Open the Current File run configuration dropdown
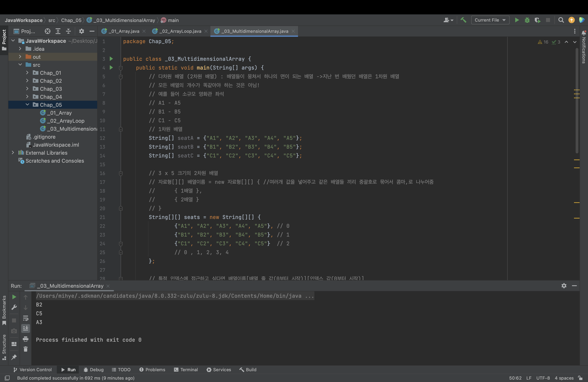This screenshot has width=588, height=382. pyautogui.click(x=490, y=20)
